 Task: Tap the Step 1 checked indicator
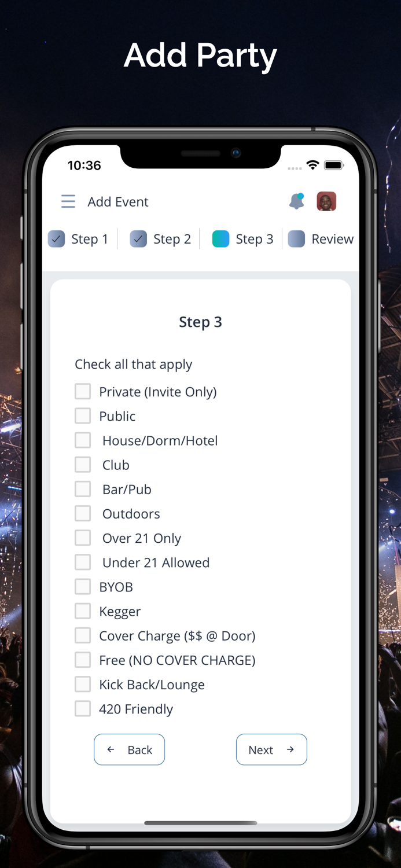click(56, 239)
